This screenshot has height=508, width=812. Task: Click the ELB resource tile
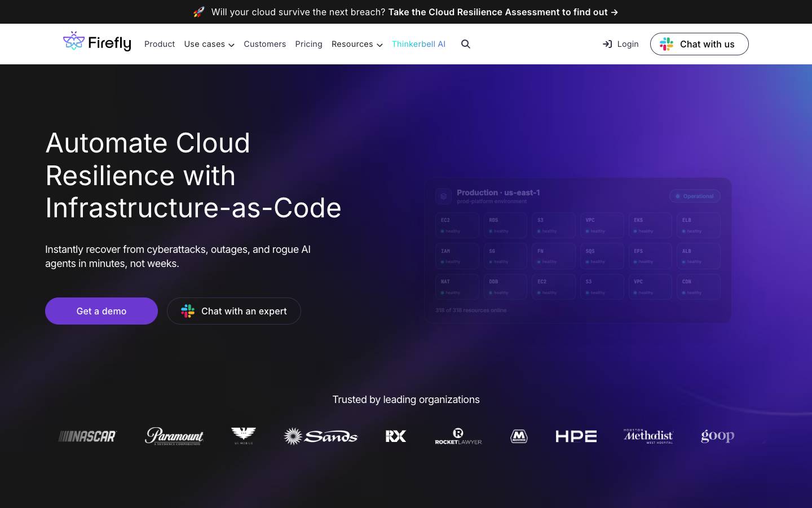pos(699,225)
